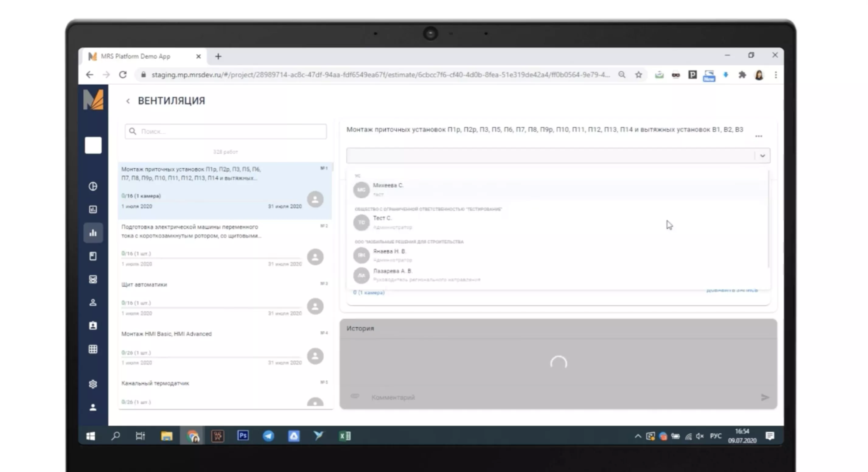Choose Лазарева А. В. in dropdown
This screenshot has height=472, width=868.
pyautogui.click(x=392, y=271)
